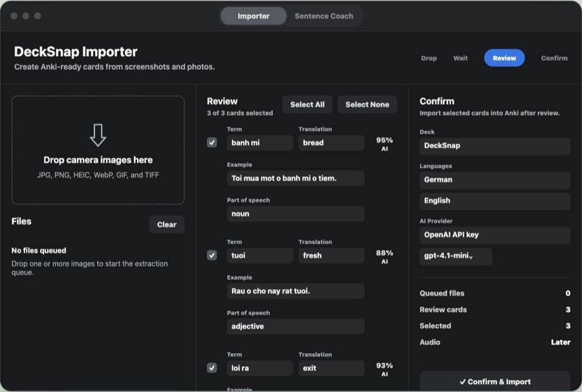Click the red window close button
The width and height of the screenshot is (582, 392).
tap(14, 16)
